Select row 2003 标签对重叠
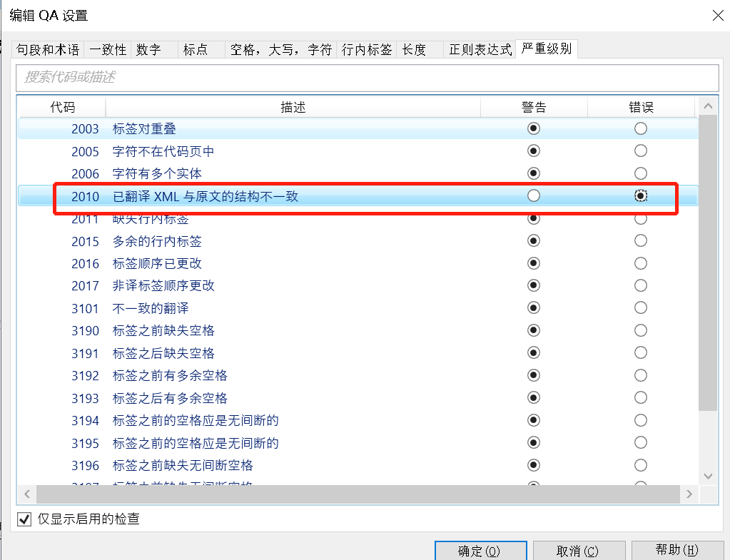Image resolution: width=730 pixels, height=560 pixels. tap(358, 128)
